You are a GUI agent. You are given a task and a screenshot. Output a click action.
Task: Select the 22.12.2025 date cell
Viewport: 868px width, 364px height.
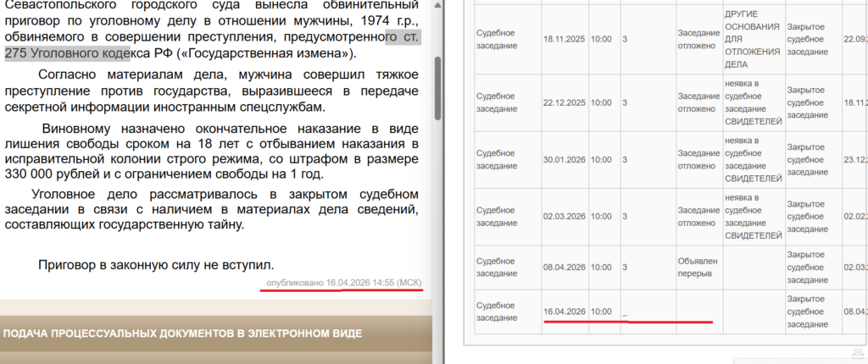coord(565,102)
